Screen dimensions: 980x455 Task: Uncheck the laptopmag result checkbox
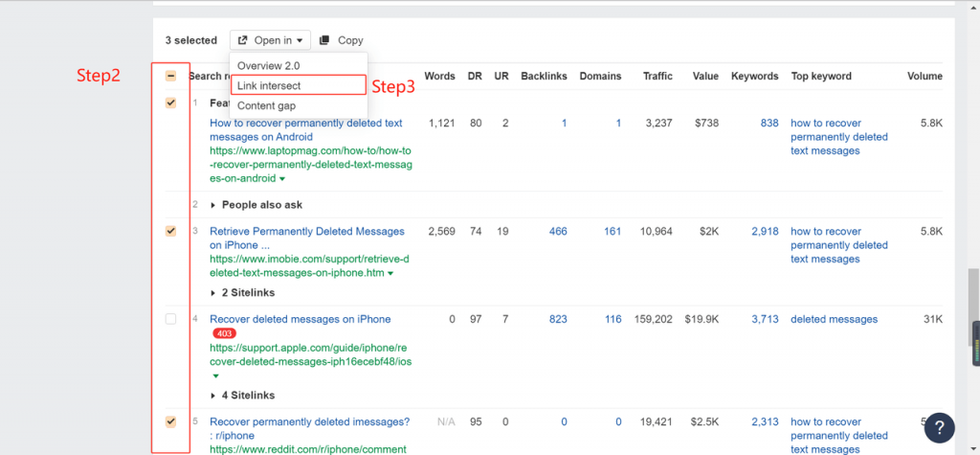170,103
